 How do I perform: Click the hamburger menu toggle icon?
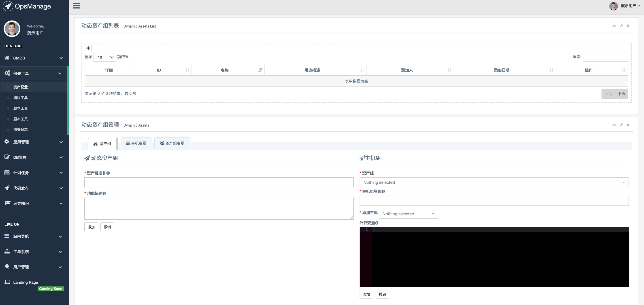[x=76, y=6]
